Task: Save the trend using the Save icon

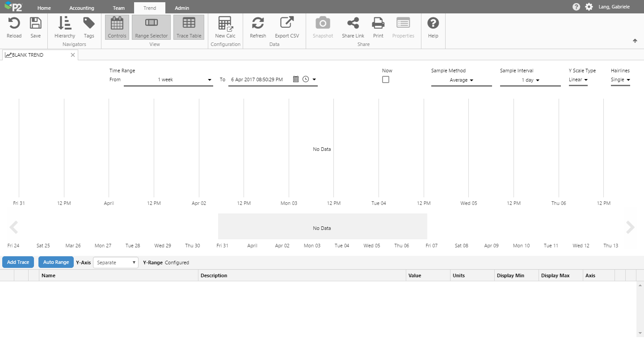Action: pyautogui.click(x=35, y=24)
